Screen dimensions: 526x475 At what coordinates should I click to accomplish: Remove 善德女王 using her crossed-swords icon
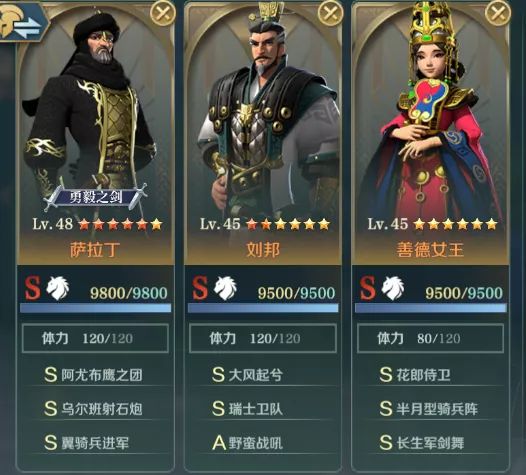(498, 13)
